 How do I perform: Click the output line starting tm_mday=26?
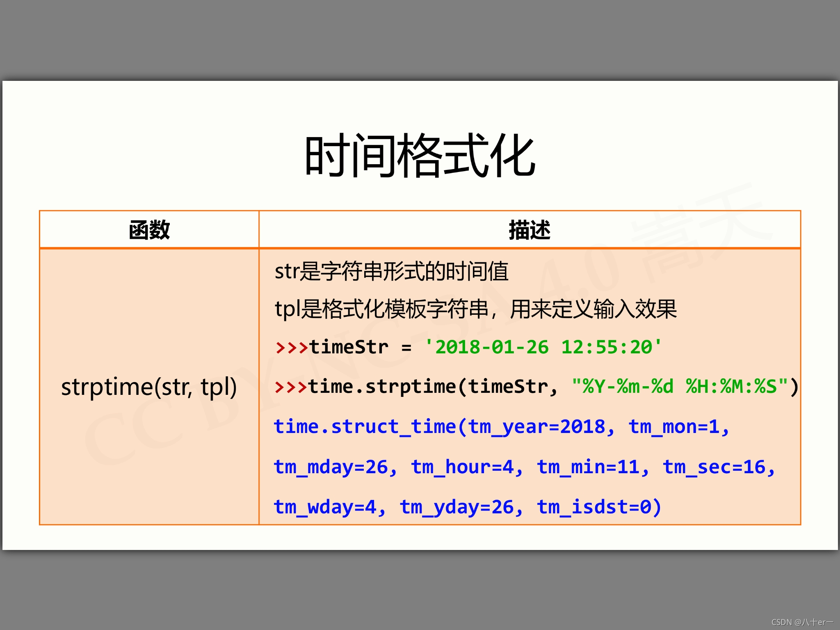pos(525,467)
